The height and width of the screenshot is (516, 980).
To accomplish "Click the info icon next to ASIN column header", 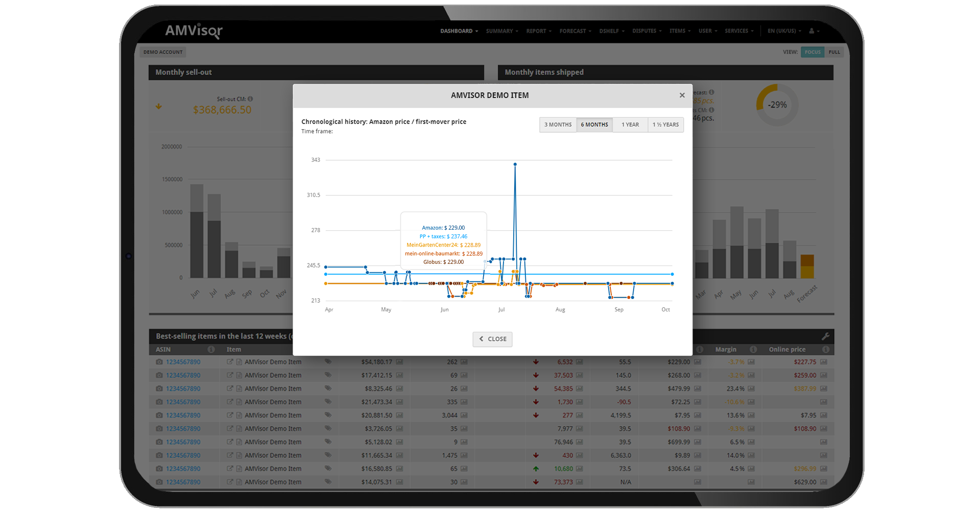I will click(x=211, y=350).
